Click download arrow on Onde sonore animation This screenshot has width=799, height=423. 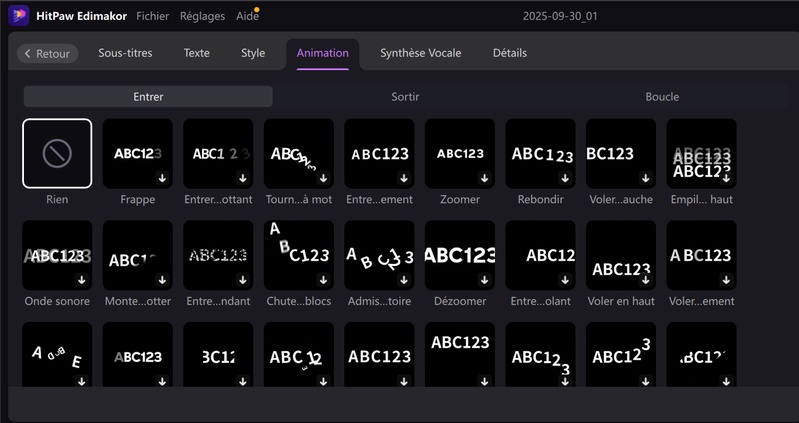click(x=81, y=280)
